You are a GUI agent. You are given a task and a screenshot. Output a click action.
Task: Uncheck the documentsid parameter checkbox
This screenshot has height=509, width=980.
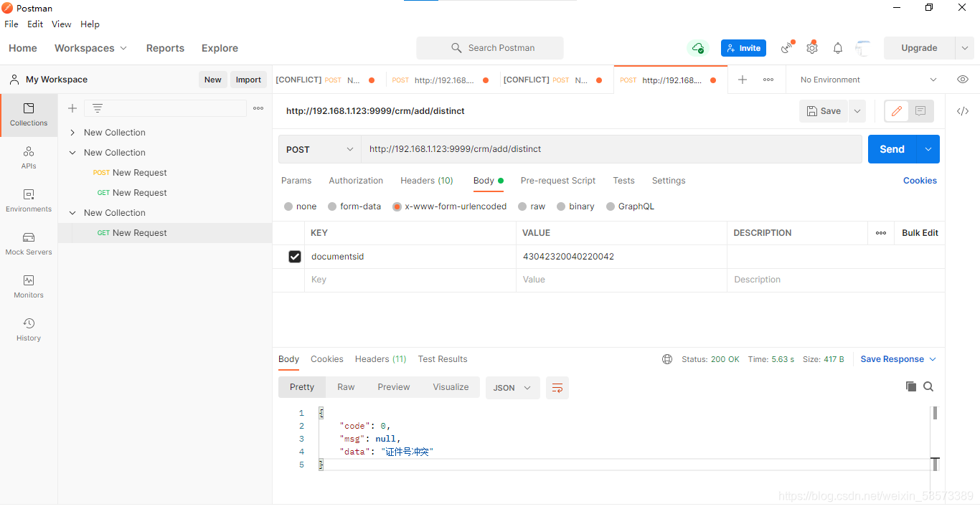(x=295, y=257)
